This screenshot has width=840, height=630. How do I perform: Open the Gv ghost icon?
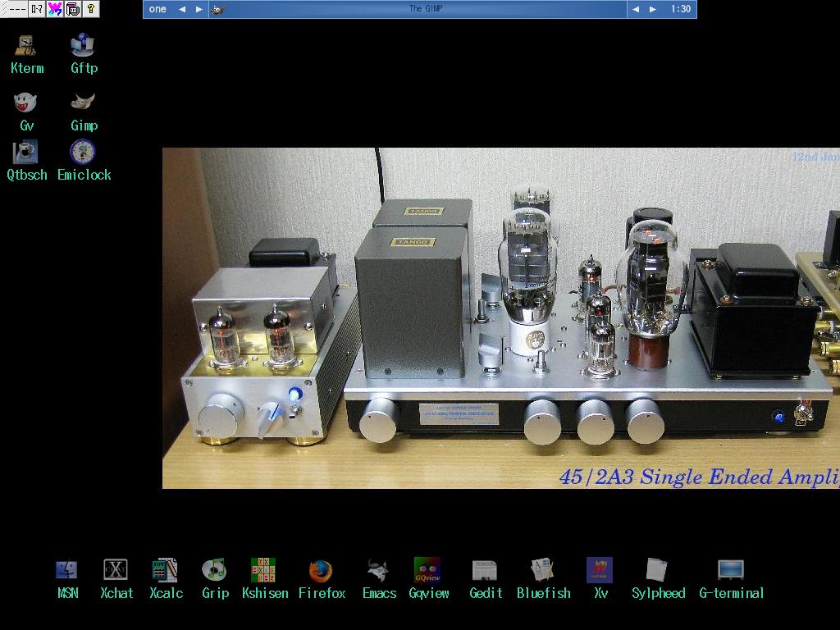(x=26, y=103)
